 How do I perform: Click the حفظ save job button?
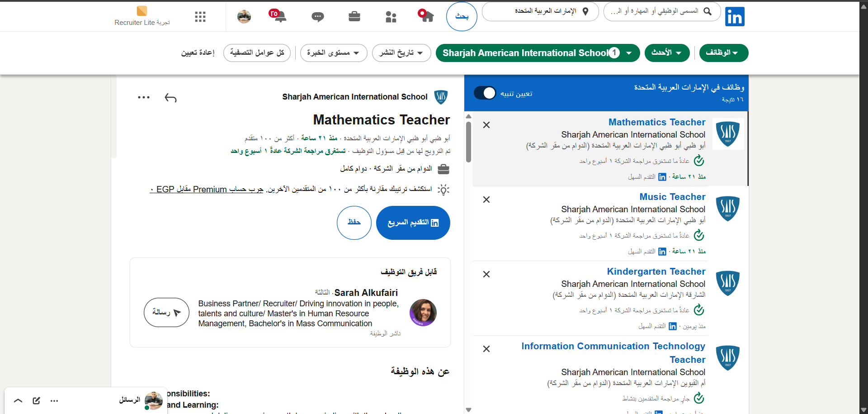354,223
